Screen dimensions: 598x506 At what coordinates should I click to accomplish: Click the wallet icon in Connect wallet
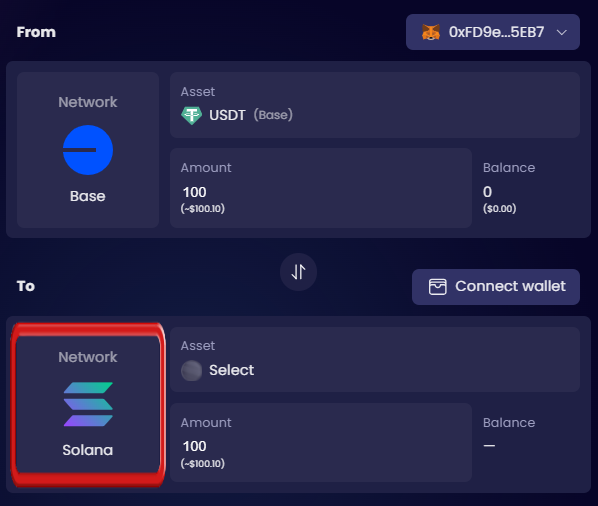click(x=437, y=287)
